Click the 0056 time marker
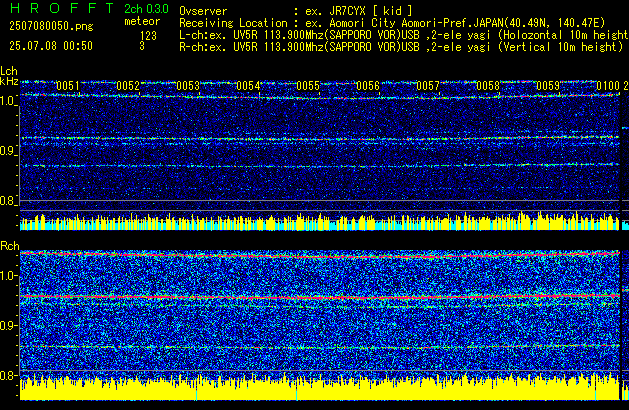Screen dimensions: 629x410 [x=368, y=86]
